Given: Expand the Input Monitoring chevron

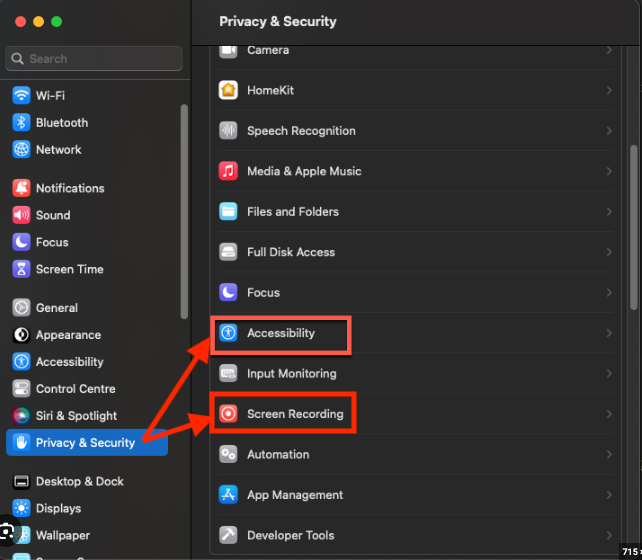Looking at the screenshot, I should (609, 373).
